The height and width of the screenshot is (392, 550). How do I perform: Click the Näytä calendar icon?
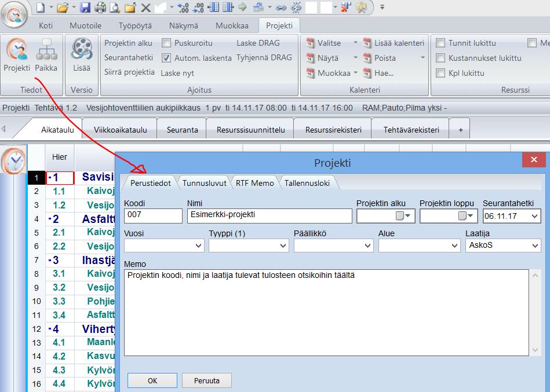tap(311, 58)
